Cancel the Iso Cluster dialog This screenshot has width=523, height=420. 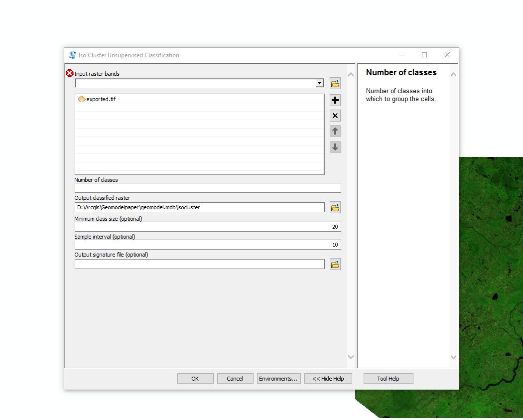coord(235,378)
